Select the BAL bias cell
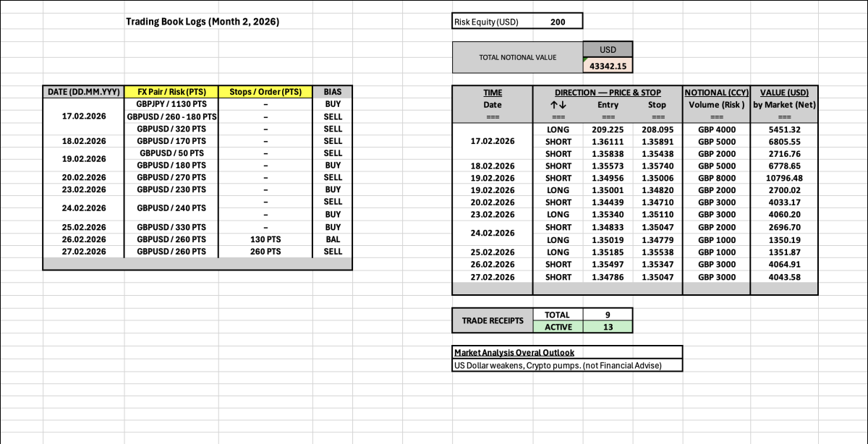 point(333,239)
